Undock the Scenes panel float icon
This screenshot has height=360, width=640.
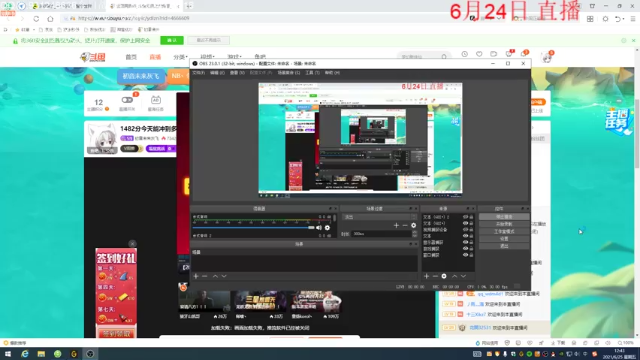(x=411, y=244)
